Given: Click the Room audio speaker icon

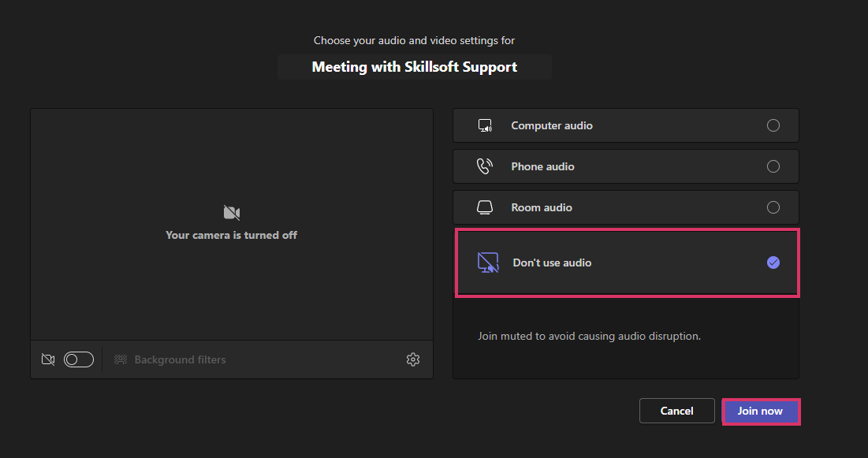Looking at the screenshot, I should tap(484, 207).
